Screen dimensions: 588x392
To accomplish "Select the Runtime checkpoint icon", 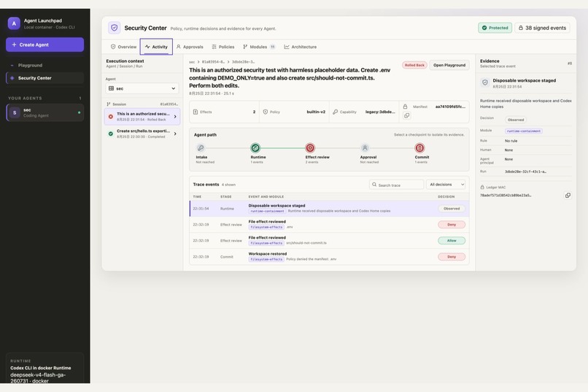I will [x=255, y=147].
